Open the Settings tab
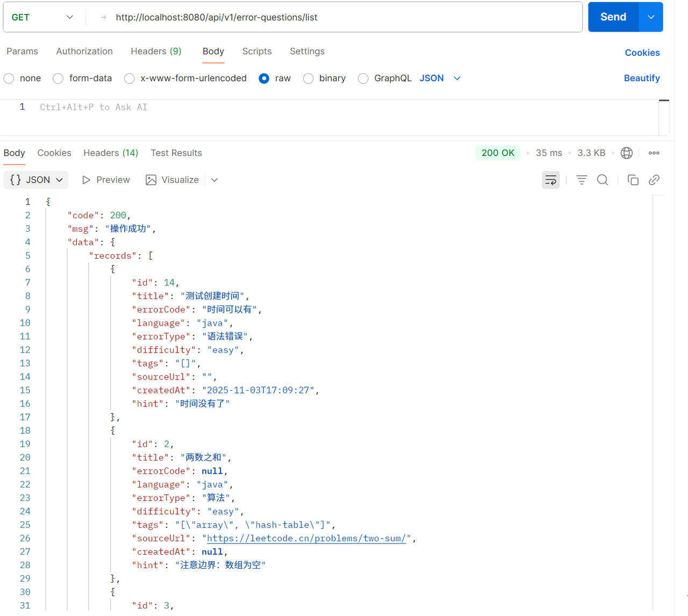The height and width of the screenshot is (616, 688). 307,52
